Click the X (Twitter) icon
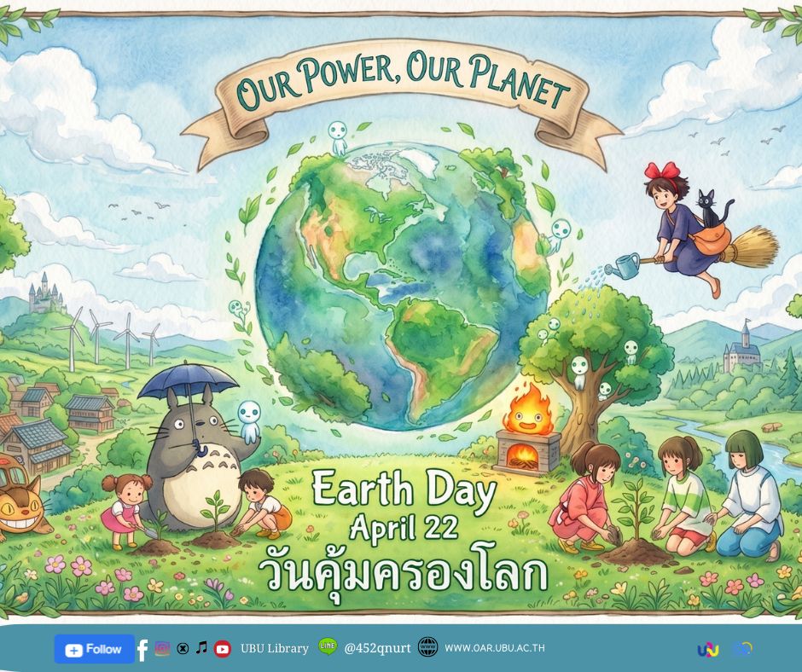The height and width of the screenshot is (672, 802). pyautogui.click(x=183, y=648)
